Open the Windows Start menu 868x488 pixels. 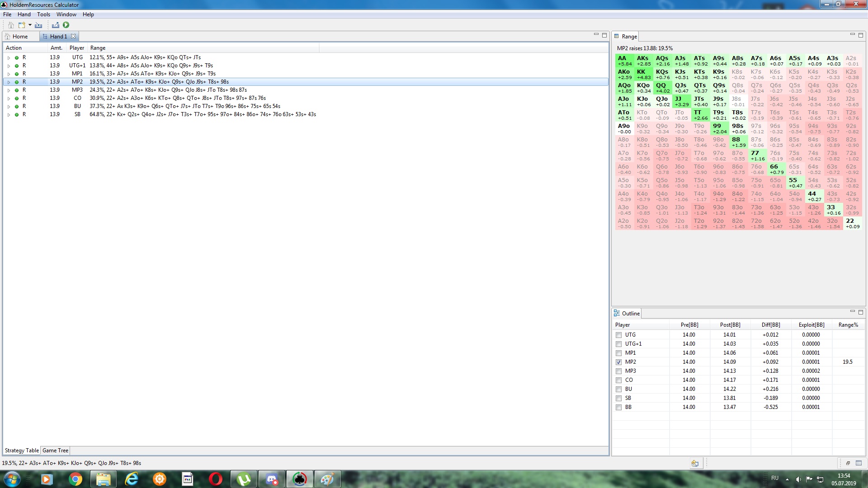click(x=12, y=479)
